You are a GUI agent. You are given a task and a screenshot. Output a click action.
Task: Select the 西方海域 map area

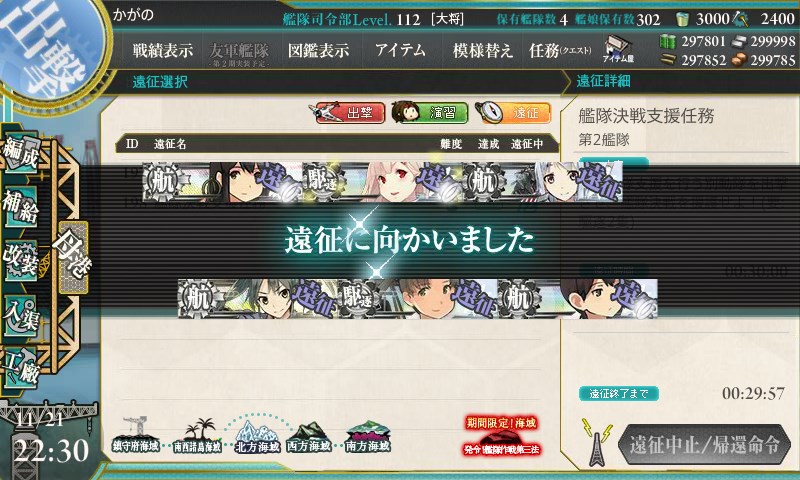309,437
